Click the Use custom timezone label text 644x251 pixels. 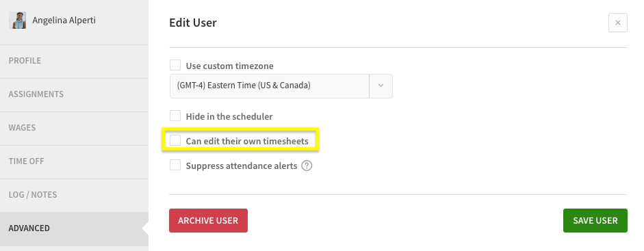click(229, 66)
